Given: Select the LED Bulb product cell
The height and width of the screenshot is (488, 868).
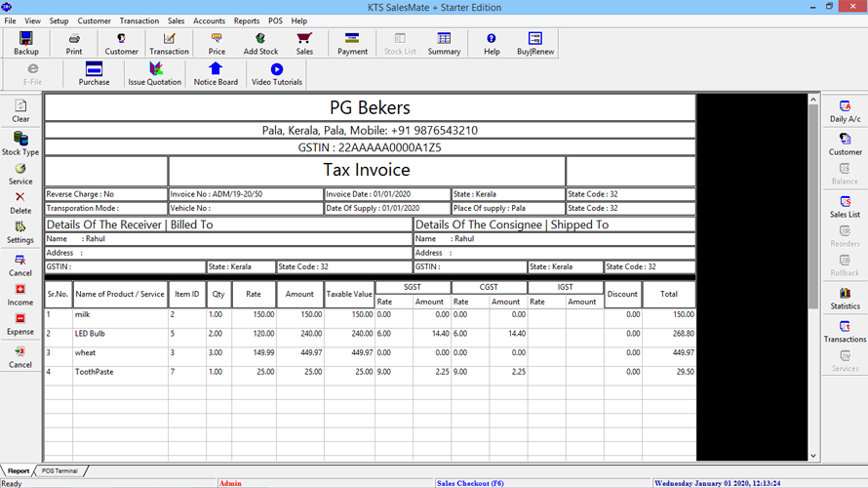Looking at the screenshot, I should coord(117,333).
